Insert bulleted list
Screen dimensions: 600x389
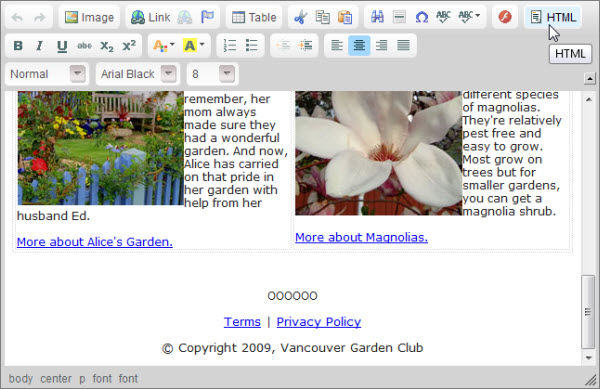pos(251,46)
